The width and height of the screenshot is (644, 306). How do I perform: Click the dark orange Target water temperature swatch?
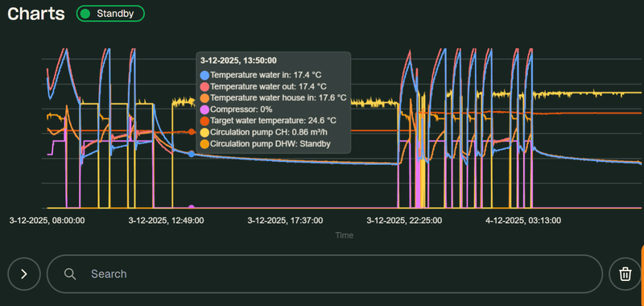[204, 121]
